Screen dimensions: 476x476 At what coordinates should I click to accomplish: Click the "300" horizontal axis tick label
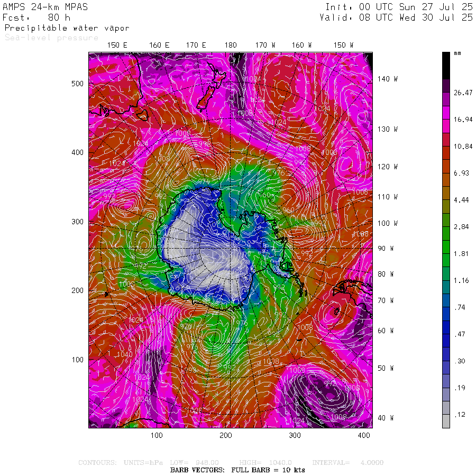coord(295,435)
